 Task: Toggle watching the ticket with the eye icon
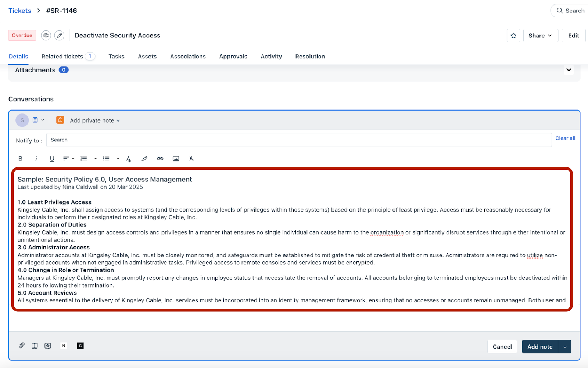[46, 35]
